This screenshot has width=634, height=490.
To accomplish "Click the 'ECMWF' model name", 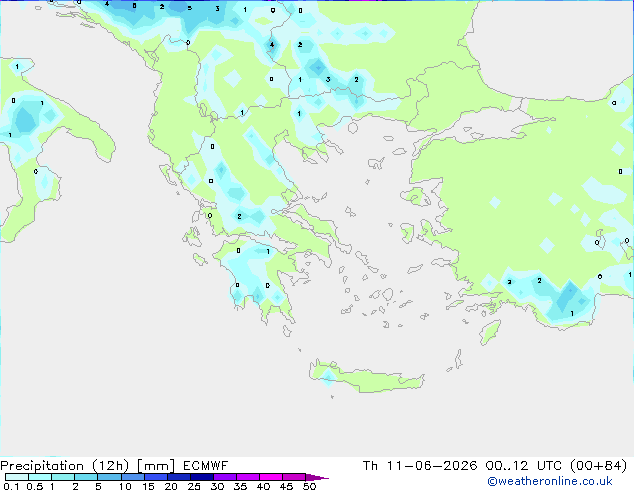I will [205, 466].
